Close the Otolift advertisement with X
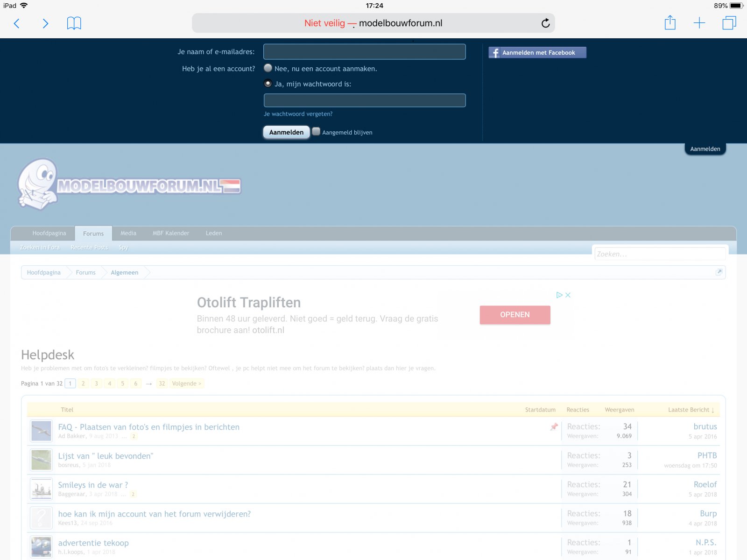This screenshot has height=560, width=747. pyautogui.click(x=568, y=295)
